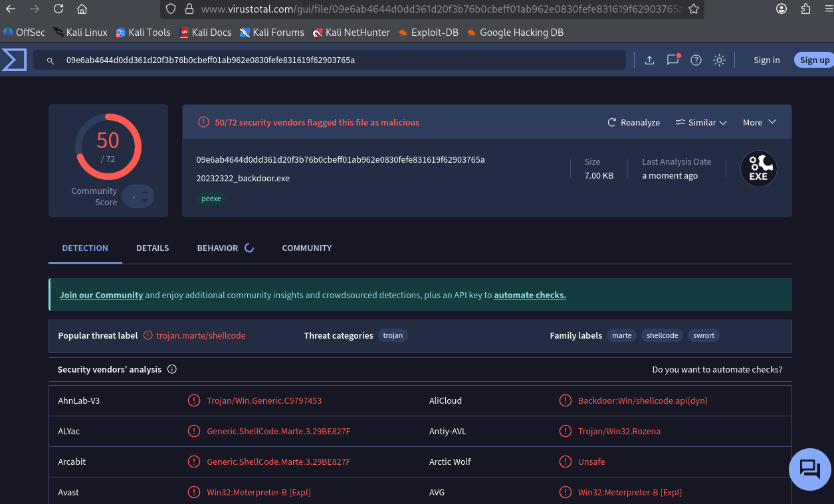Open the Kali Linux bookmark
The height and width of the screenshot is (504, 834).
point(80,32)
